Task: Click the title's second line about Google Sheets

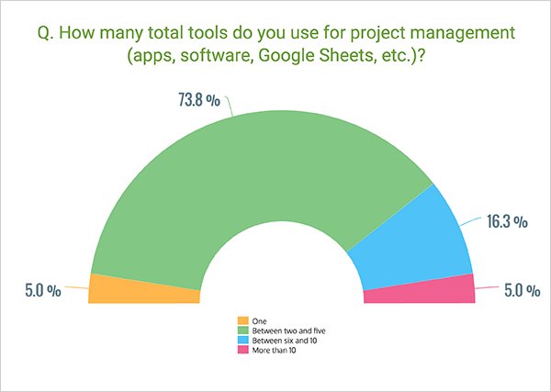Action: pyautogui.click(x=275, y=55)
